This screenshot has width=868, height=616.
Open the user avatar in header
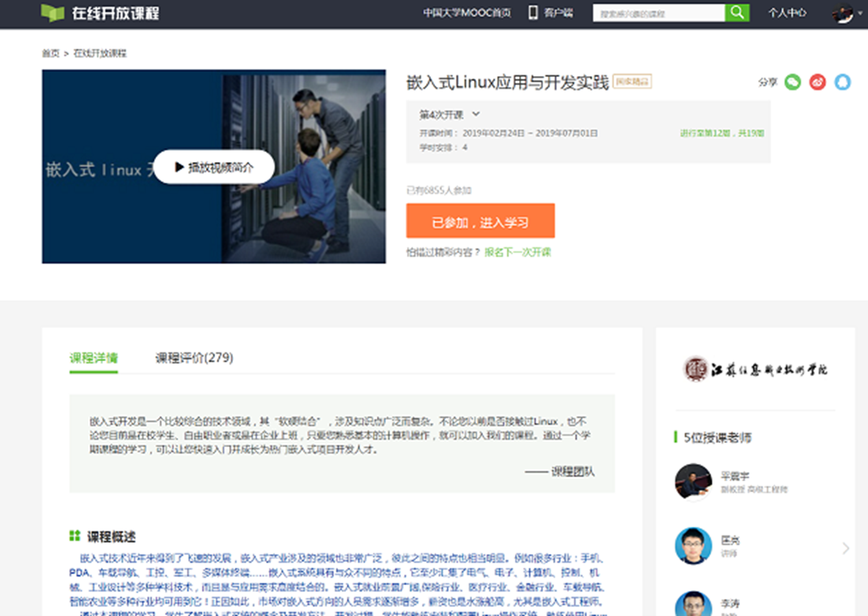point(842,13)
